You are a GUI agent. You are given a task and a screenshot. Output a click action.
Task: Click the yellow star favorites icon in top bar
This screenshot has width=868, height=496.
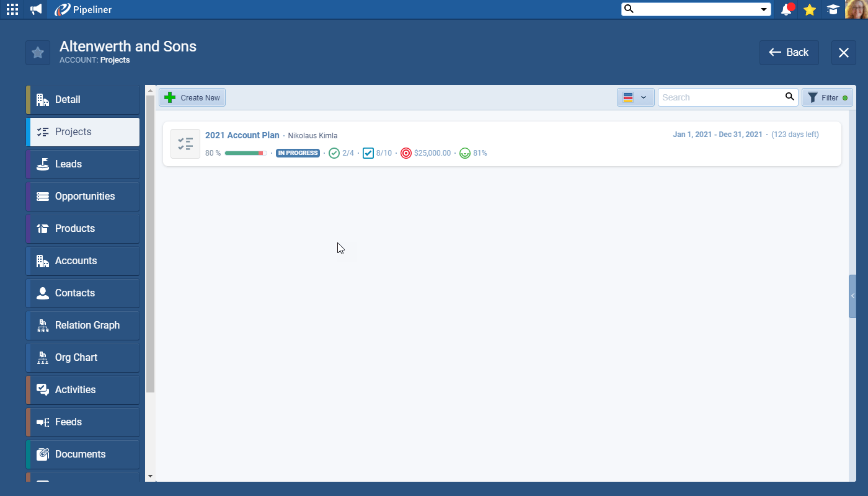click(x=810, y=9)
